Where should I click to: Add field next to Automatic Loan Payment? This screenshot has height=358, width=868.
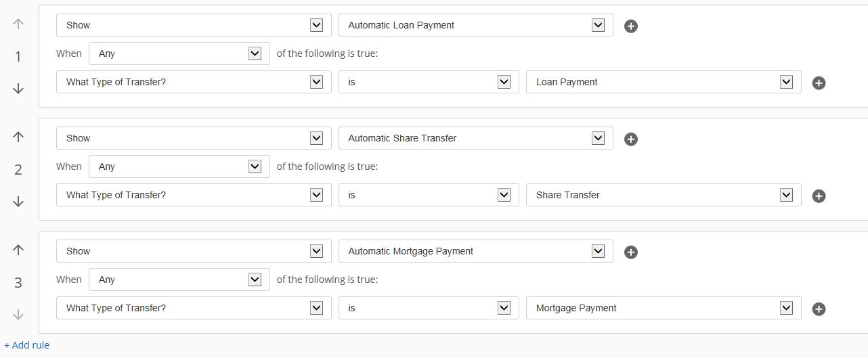pyautogui.click(x=630, y=26)
